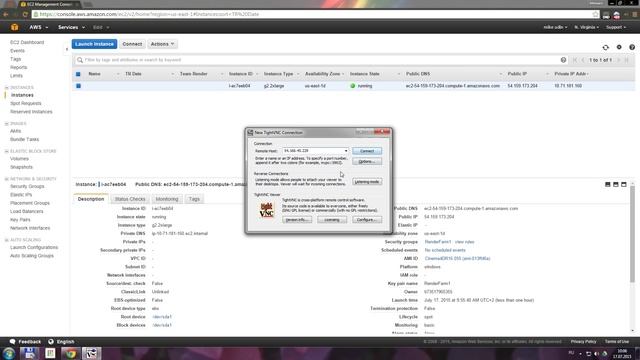Open the table settings gear icon
The width and height of the screenshot is (640, 360).
point(619,47)
